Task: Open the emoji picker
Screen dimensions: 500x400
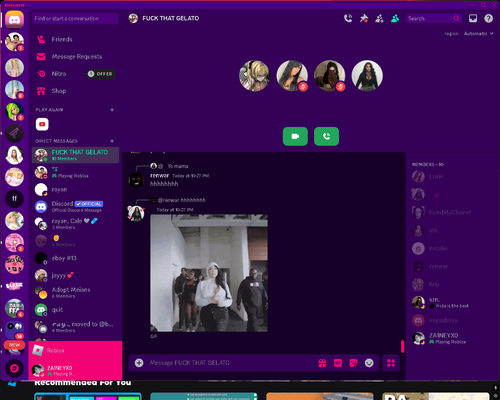Action: click(x=369, y=363)
